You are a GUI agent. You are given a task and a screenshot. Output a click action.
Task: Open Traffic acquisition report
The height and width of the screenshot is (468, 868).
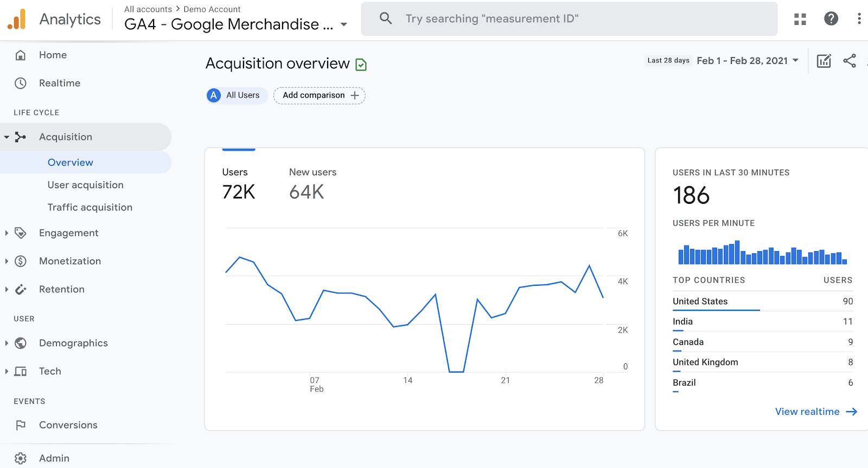click(x=90, y=207)
